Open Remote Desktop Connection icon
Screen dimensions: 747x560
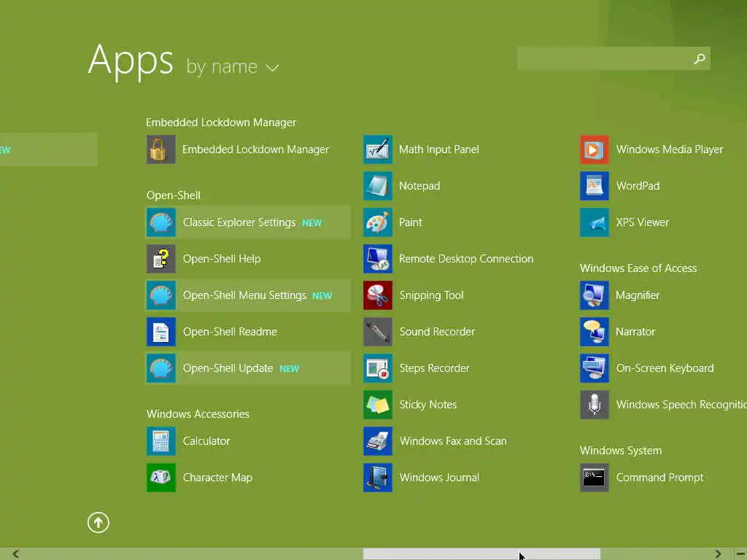point(378,259)
